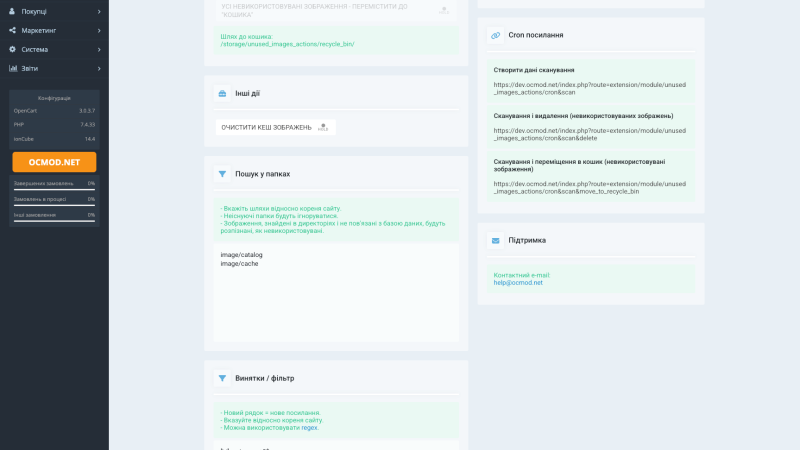The width and height of the screenshot is (800, 450).
Task: Select the cron&scan&delete URL text
Action: pyautogui.click(x=589, y=134)
